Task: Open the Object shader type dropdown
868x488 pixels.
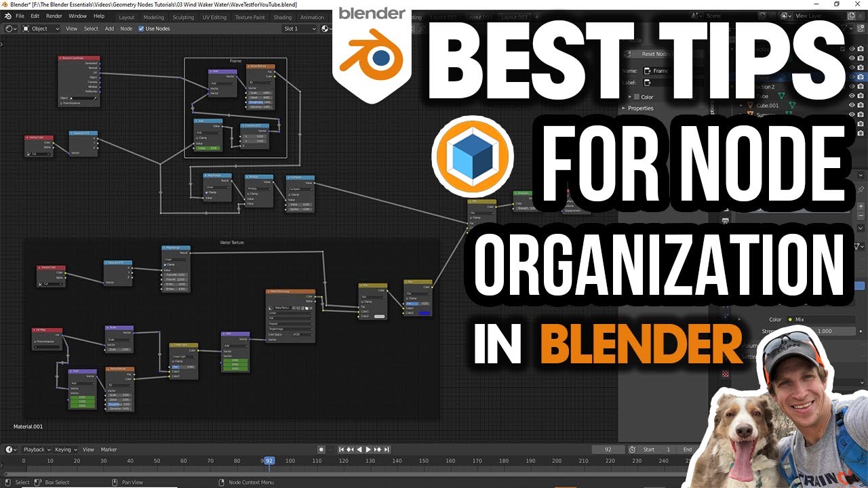Action: pyautogui.click(x=41, y=28)
